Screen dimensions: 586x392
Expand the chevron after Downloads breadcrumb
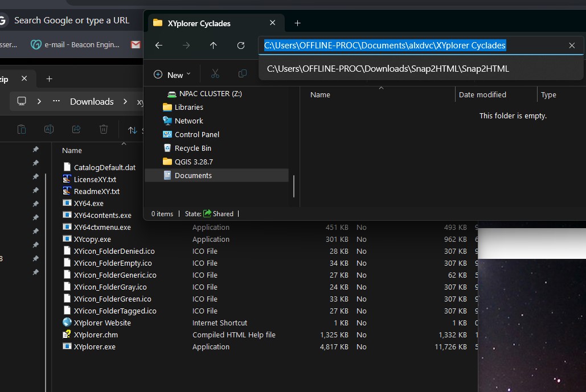coord(124,101)
